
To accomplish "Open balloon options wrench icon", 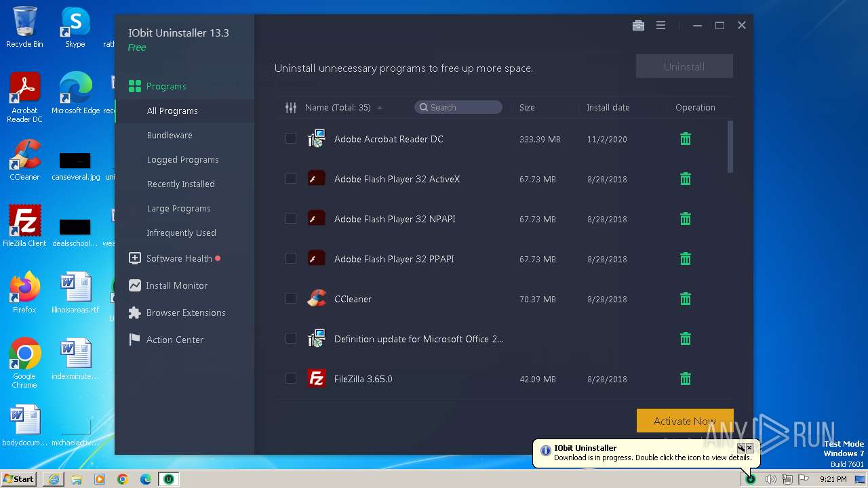I will click(741, 448).
